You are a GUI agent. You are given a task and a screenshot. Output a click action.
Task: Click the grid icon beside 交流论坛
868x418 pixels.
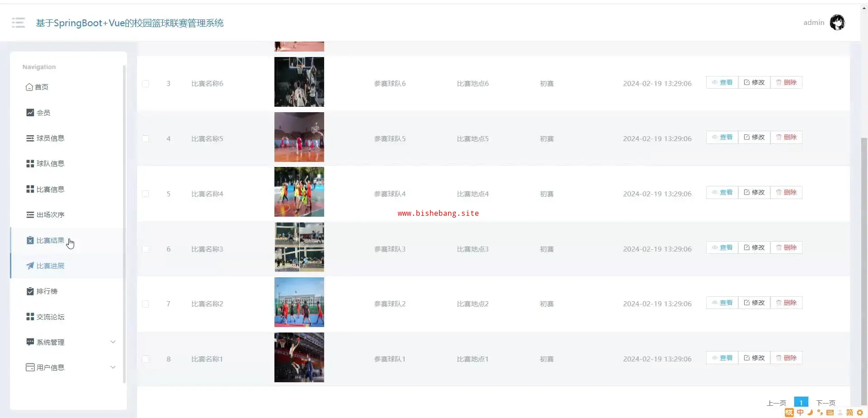pos(30,317)
